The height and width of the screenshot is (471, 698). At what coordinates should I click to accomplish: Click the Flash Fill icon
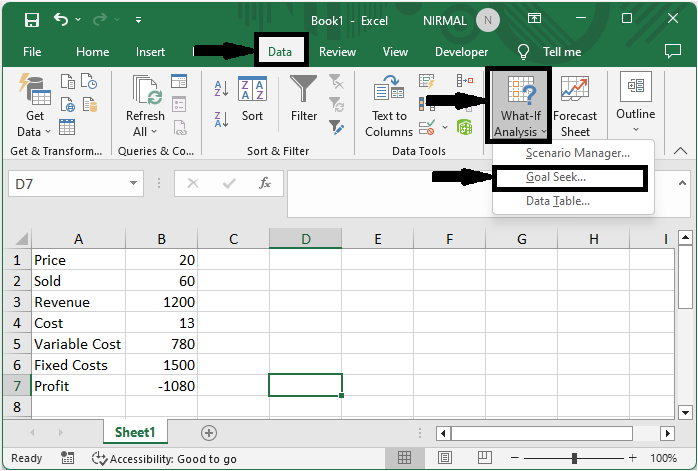pyautogui.click(x=426, y=81)
